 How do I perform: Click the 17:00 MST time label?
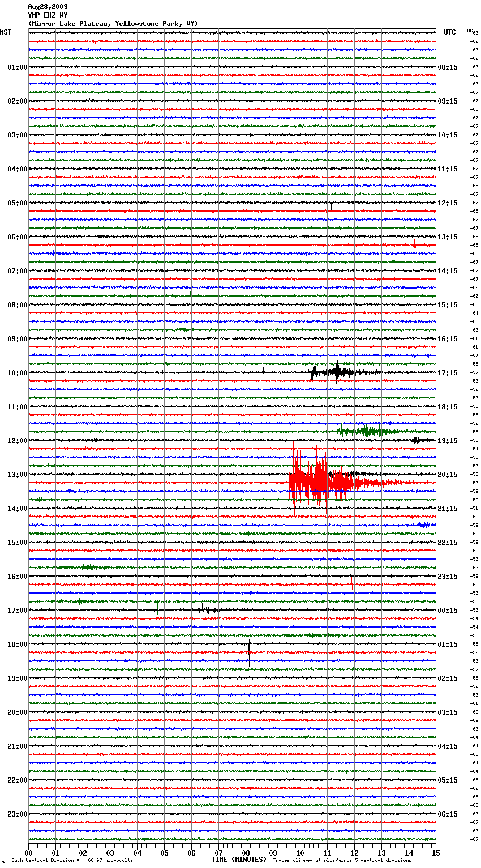[x=18, y=611]
